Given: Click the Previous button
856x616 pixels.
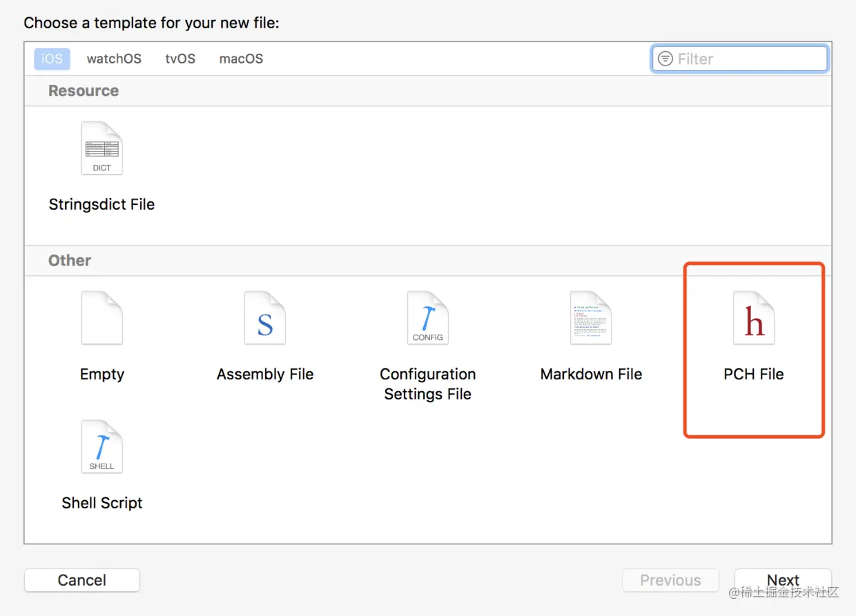Looking at the screenshot, I should [670, 580].
